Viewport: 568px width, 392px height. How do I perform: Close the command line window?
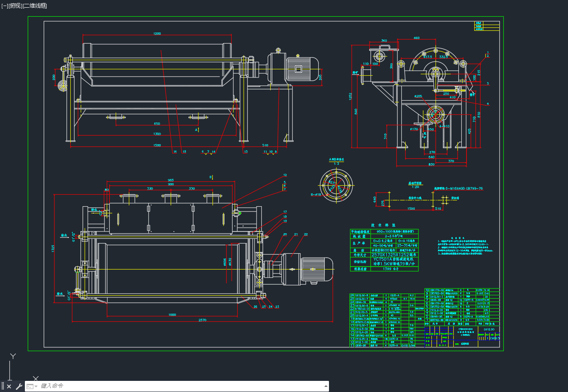point(9,386)
